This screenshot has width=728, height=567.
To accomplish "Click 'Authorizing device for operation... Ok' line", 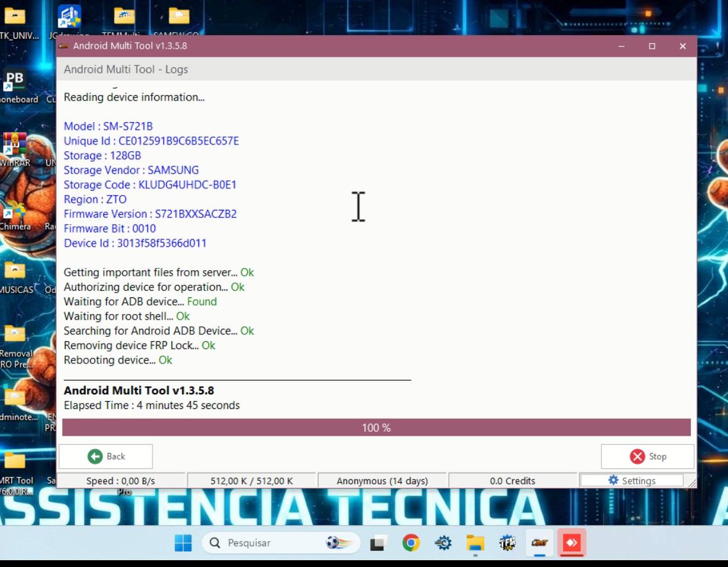I will 154,288.
